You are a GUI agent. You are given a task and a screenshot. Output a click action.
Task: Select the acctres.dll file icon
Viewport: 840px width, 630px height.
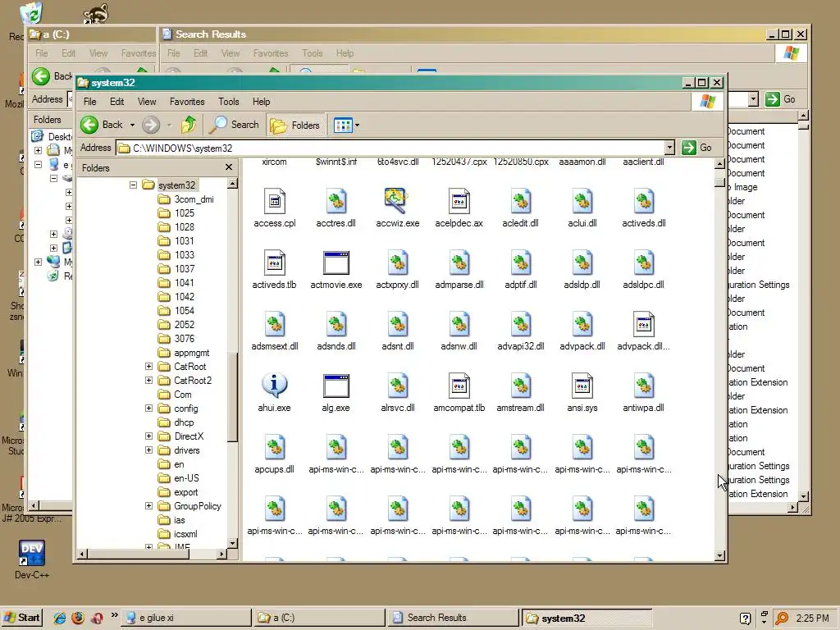(x=336, y=202)
